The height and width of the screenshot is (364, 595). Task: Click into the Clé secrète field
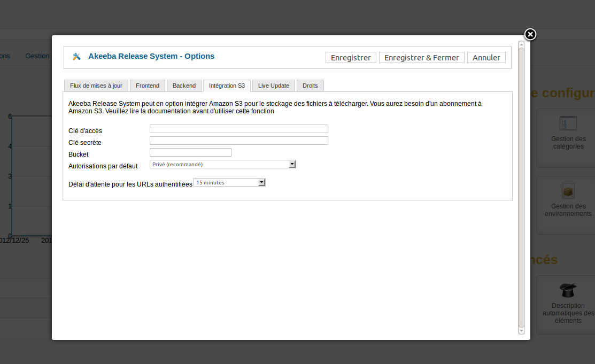[238, 141]
